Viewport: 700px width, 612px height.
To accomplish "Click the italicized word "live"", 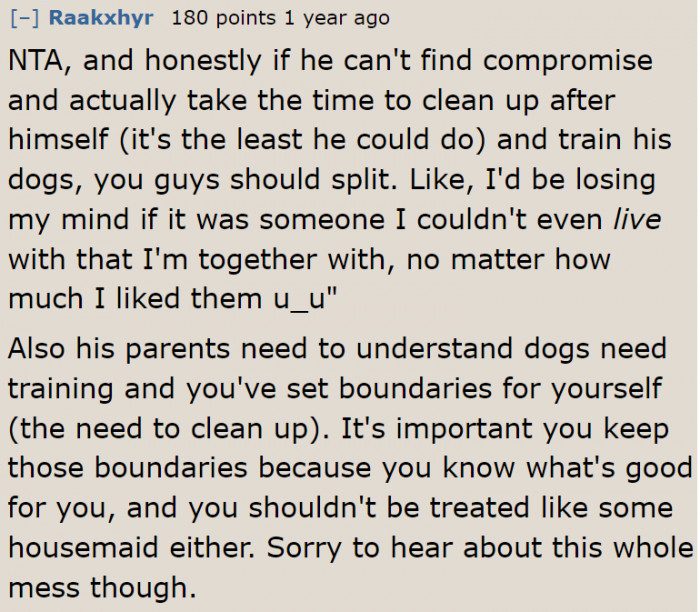I will [636, 219].
